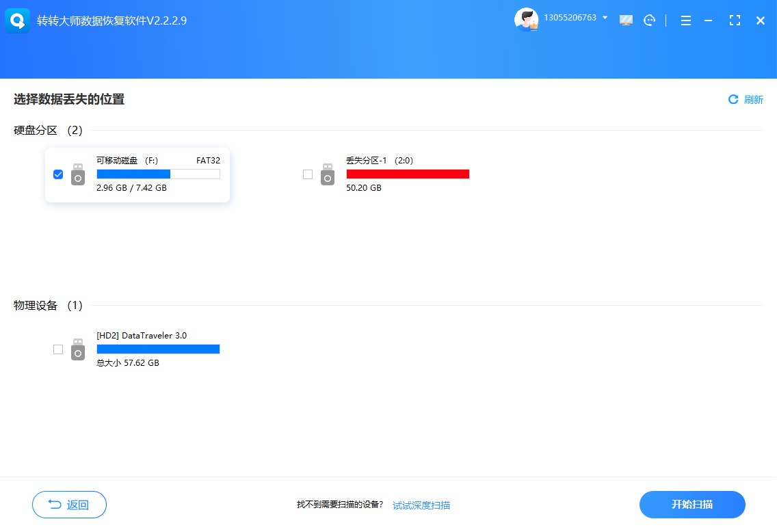Expand the account dropdown arrow beside 13055206763
The height and width of the screenshot is (532, 777).
(605, 18)
